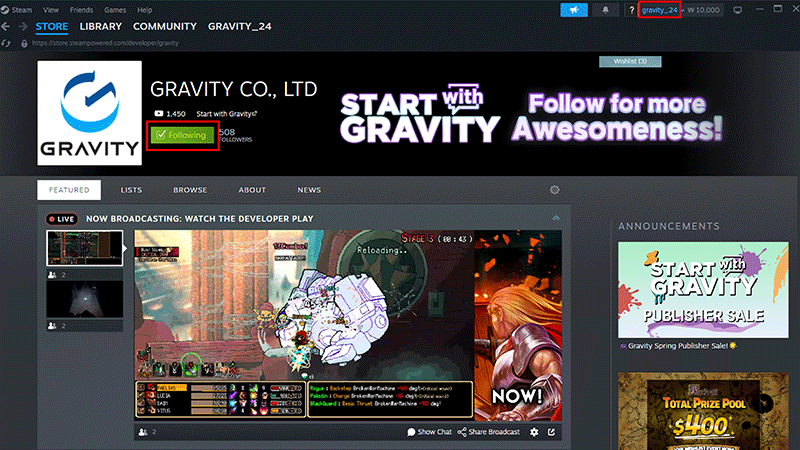
Task: Switch to the NEWS tab
Action: pyautogui.click(x=309, y=190)
